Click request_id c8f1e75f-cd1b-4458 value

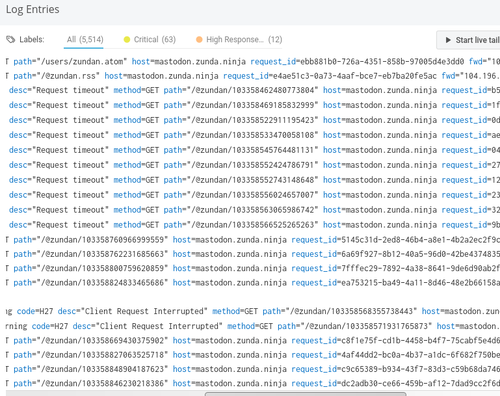[421, 341]
